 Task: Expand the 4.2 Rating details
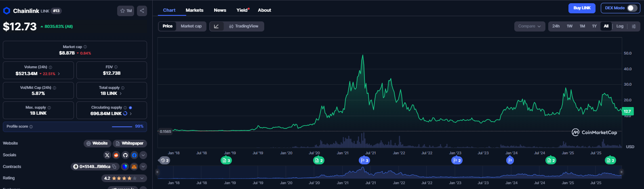click(x=143, y=178)
